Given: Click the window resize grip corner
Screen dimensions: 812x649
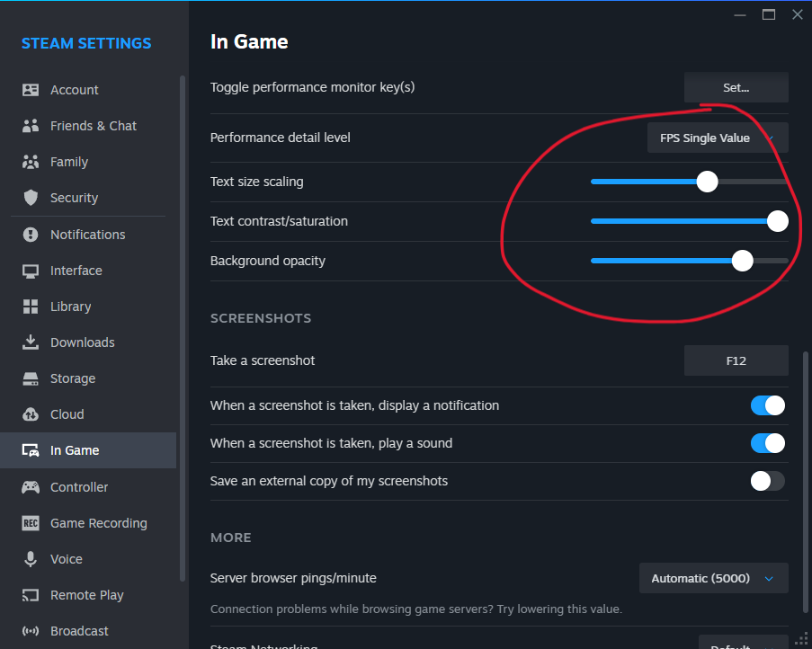Looking at the screenshot, I should point(801,639).
